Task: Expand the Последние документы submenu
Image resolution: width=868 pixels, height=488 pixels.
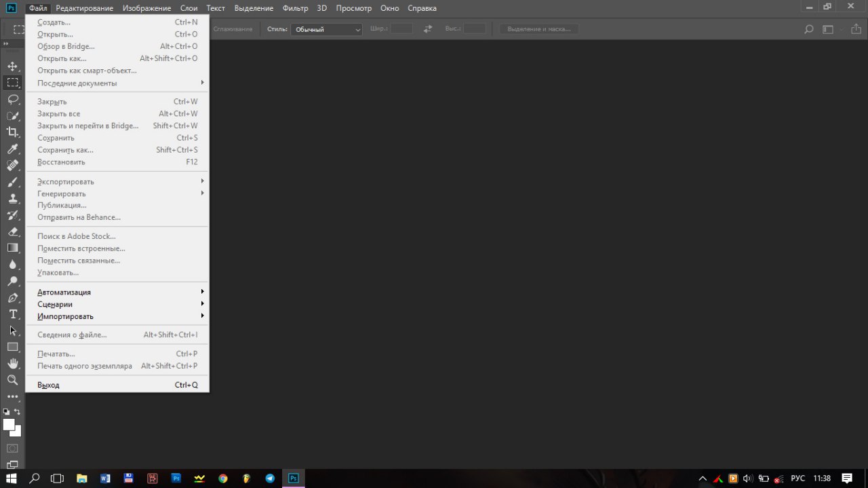Action: 117,83
